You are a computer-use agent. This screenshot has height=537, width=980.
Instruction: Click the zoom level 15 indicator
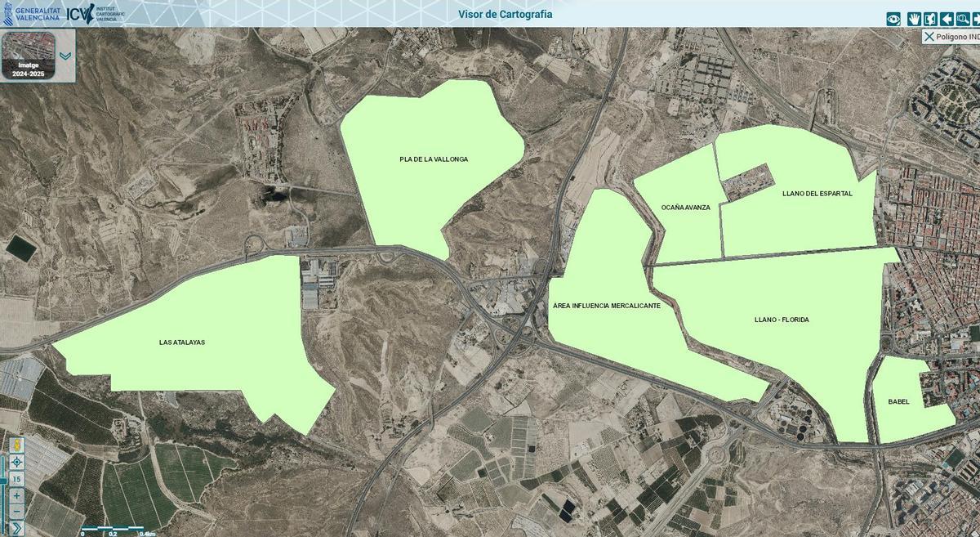click(16, 479)
